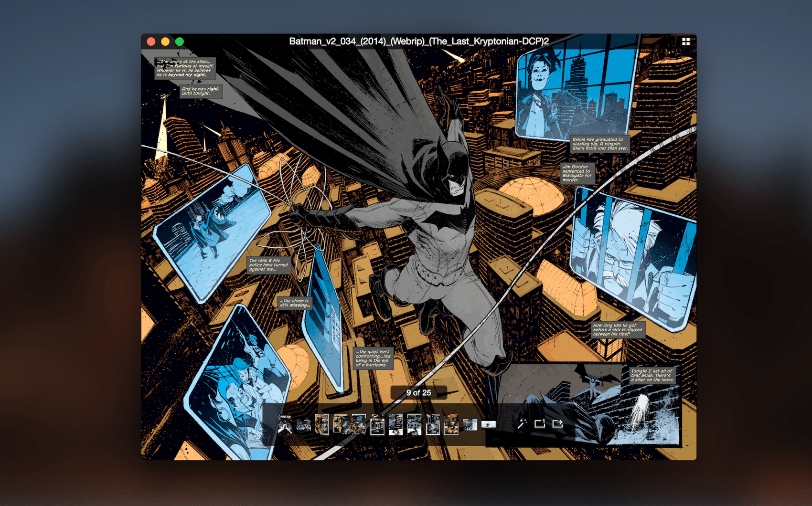
Task: Open the orange-toned ninth filmstrip thumbnail
Action: [x=451, y=424]
